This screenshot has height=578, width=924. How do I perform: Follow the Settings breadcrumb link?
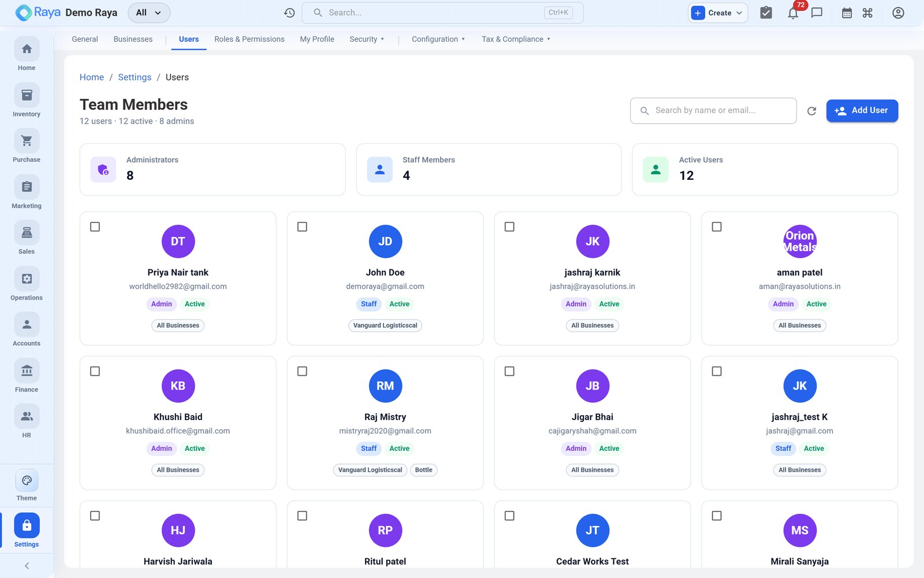click(135, 77)
